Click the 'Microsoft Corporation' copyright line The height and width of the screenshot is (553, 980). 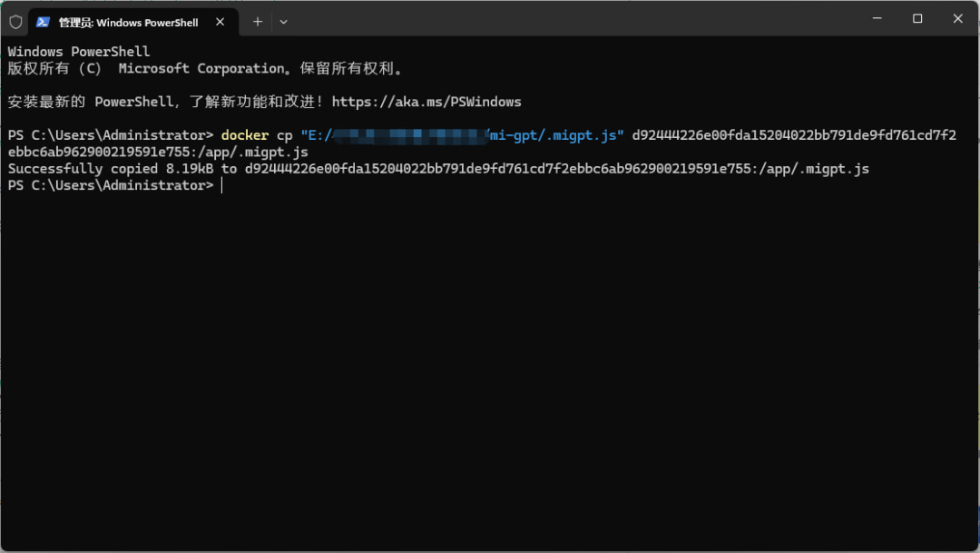pyautogui.click(x=205, y=68)
